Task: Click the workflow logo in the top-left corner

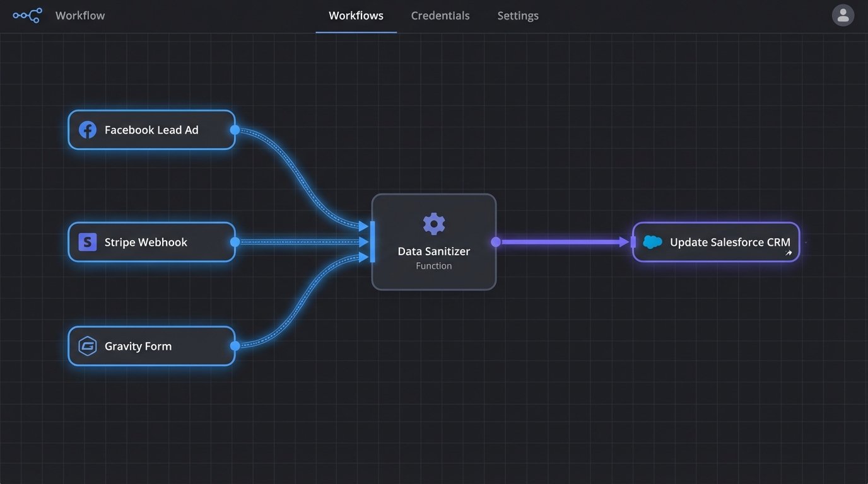Action: (26, 14)
